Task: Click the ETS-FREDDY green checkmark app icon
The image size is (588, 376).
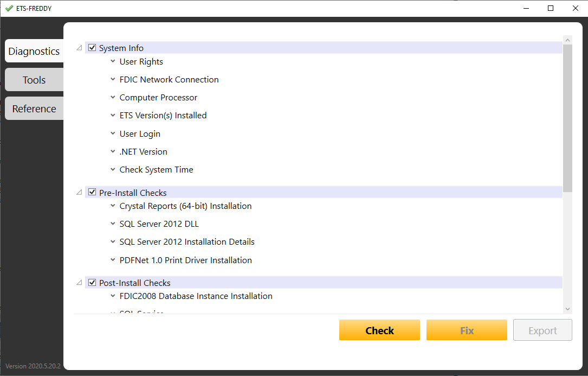Action: 9,8
